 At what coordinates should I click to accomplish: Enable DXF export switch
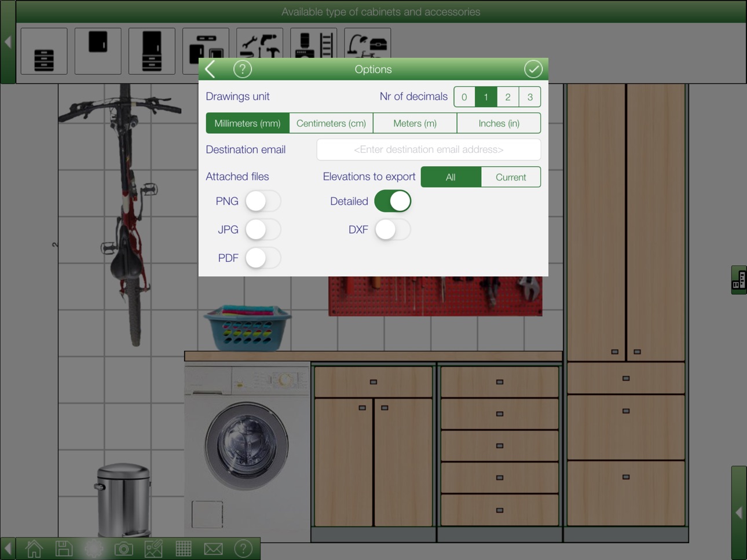click(393, 230)
